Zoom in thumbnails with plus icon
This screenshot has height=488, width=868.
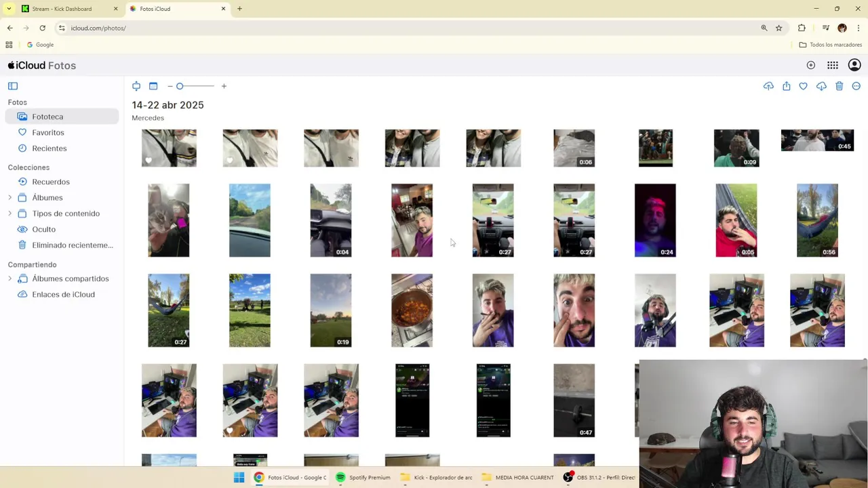(224, 86)
